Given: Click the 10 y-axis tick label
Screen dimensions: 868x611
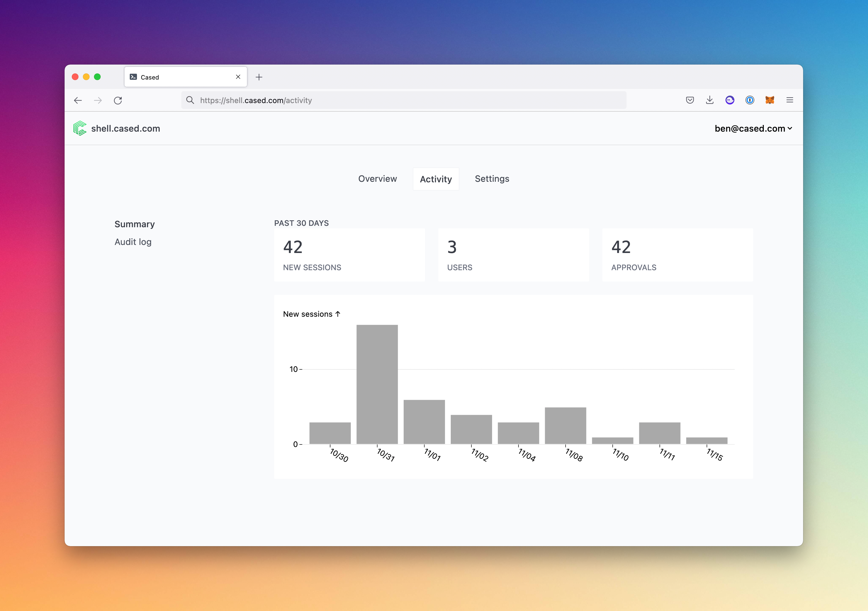Looking at the screenshot, I should pyautogui.click(x=294, y=369).
